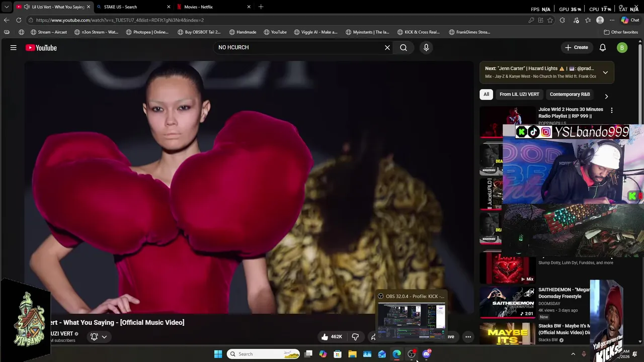The height and width of the screenshot is (362, 644).
Task: Show hidden system tray icons
Action: [573, 354]
